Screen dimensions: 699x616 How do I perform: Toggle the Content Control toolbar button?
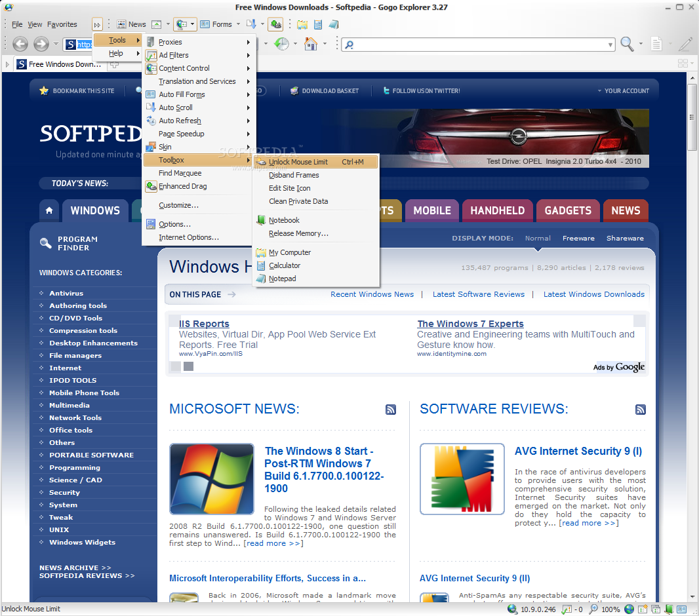click(182, 24)
